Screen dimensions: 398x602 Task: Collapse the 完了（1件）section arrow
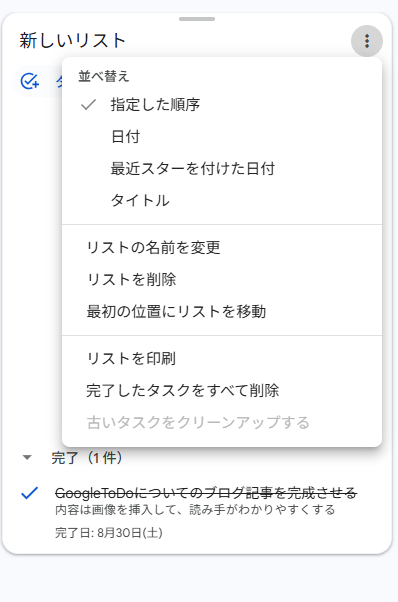click(27, 457)
